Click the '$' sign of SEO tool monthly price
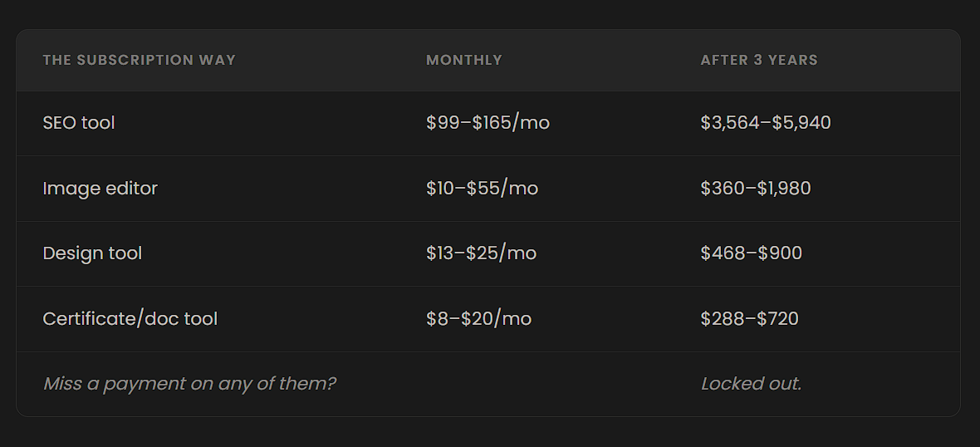The width and height of the screenshot is (980, 447). pos(431,122)
